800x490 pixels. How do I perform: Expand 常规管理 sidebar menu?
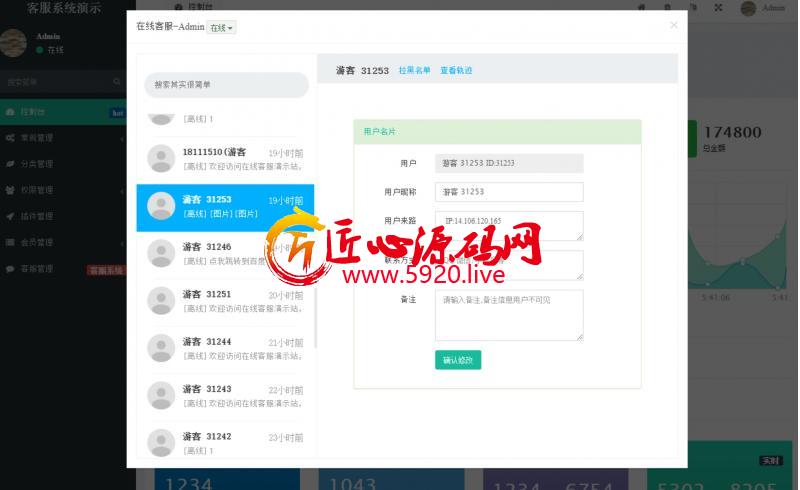(x=63, y=138)
